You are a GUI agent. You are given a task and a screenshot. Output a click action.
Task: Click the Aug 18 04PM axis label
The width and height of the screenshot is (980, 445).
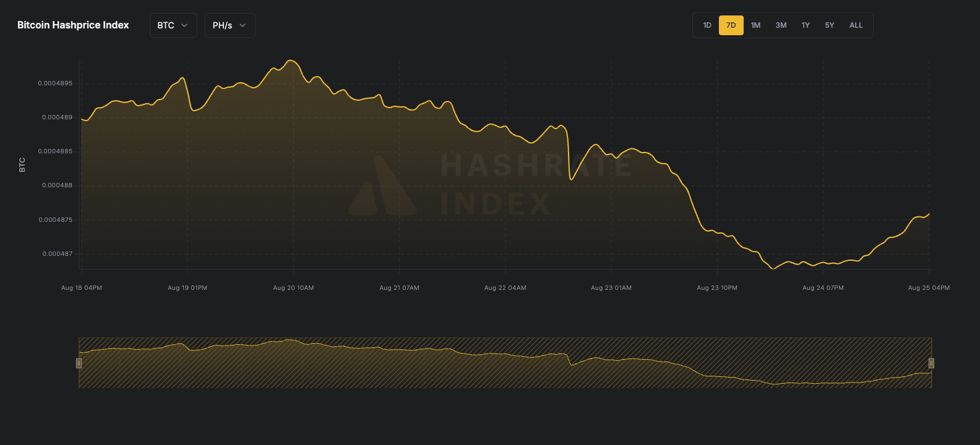[x=82, y=288]
